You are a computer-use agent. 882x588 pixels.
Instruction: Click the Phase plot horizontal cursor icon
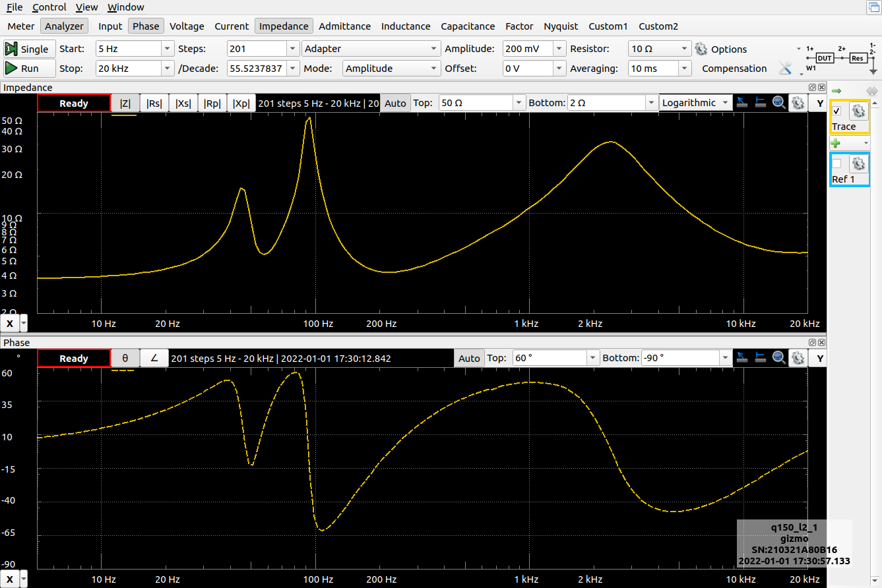coord(760,358)
